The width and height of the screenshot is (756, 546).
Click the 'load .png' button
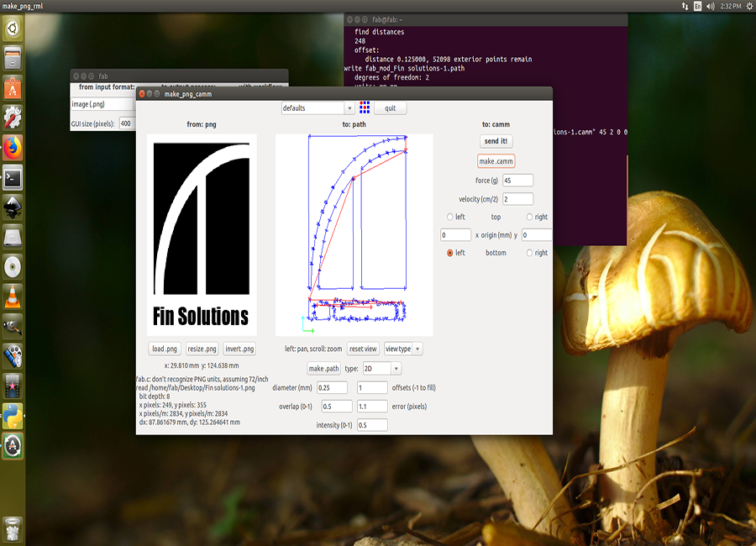(165, 349)
